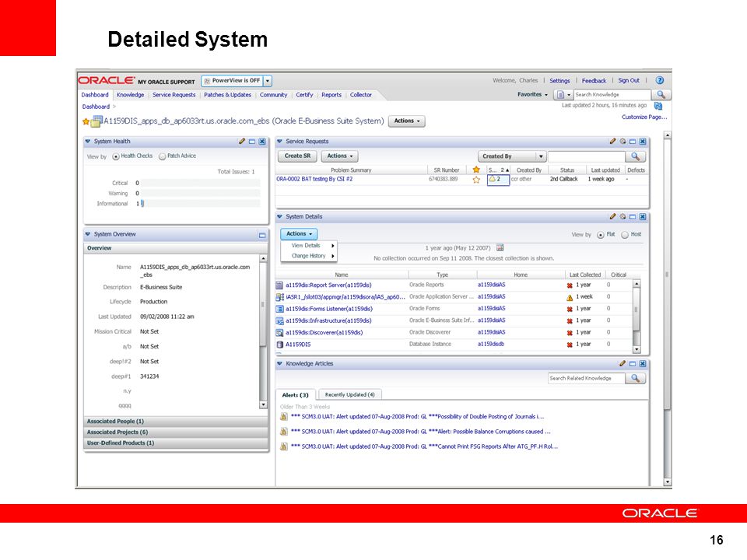Click the Search Knowledge input field
The height and width of the screenshot is (560, 747).
pyautogui.click(x=612, y=94)
